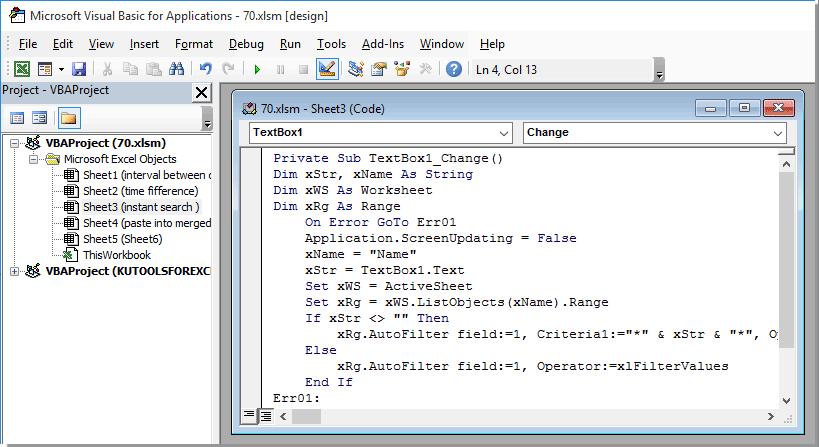Collapse the Microsoft Excel Objects folder

[33, 159]
